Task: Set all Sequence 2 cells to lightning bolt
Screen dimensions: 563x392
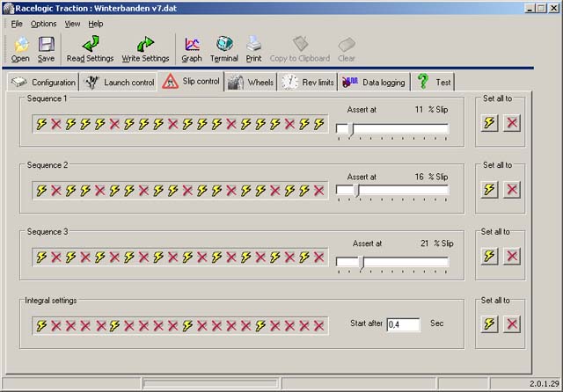Action: (x=490, y=189)
